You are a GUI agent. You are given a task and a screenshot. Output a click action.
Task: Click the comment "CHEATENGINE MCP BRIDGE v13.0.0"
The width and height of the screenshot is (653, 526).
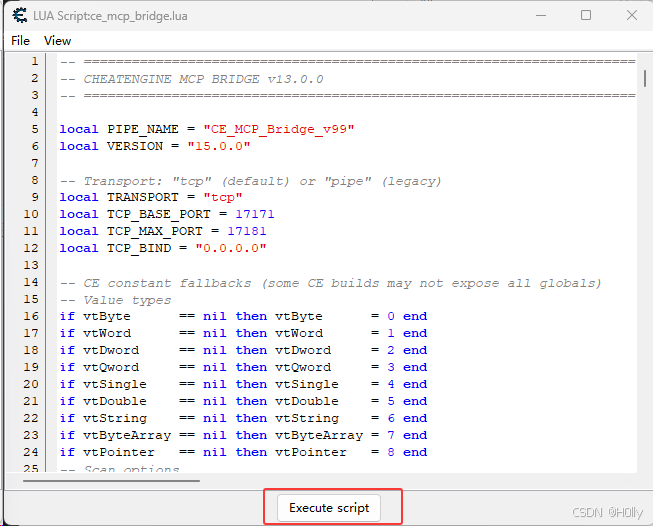tap(203, 79)
